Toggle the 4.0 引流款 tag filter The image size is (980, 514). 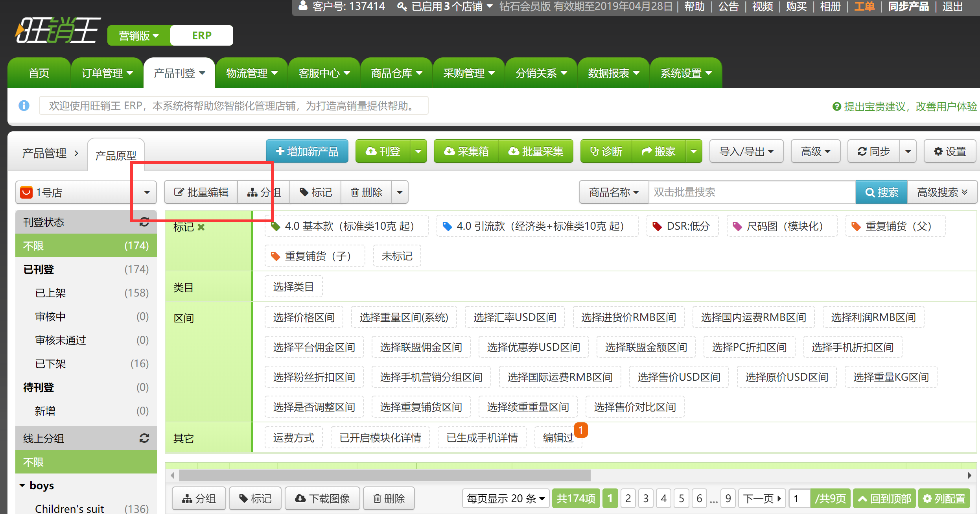point(537,226)
